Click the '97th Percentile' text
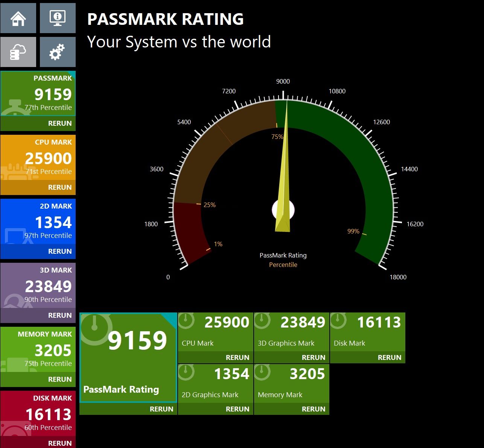Image resolution: width=484 pixels, height=448 pixels. click(x=48, y=235)
